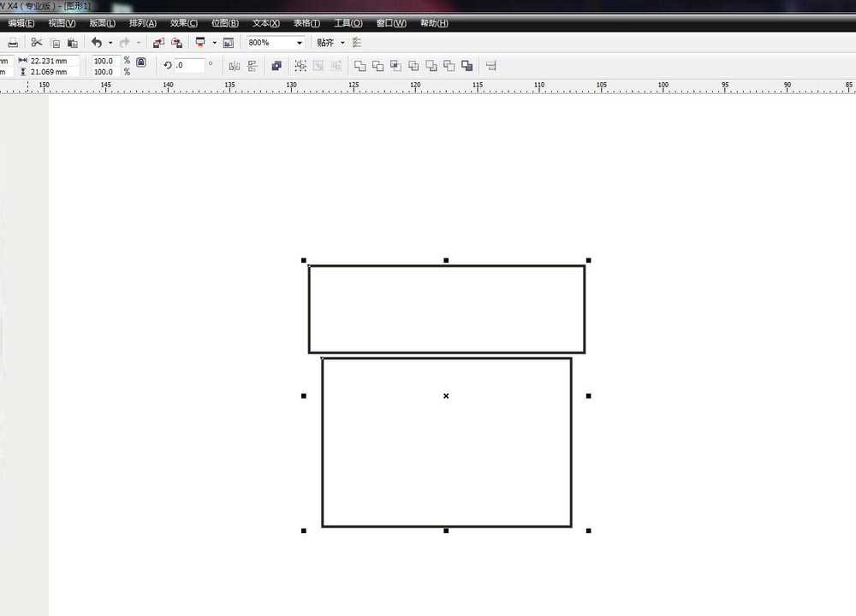Select the Intersect shaping icon
The width and height of the screenshot is (856, 616).
pyautogui.click(x=395, y=65)
